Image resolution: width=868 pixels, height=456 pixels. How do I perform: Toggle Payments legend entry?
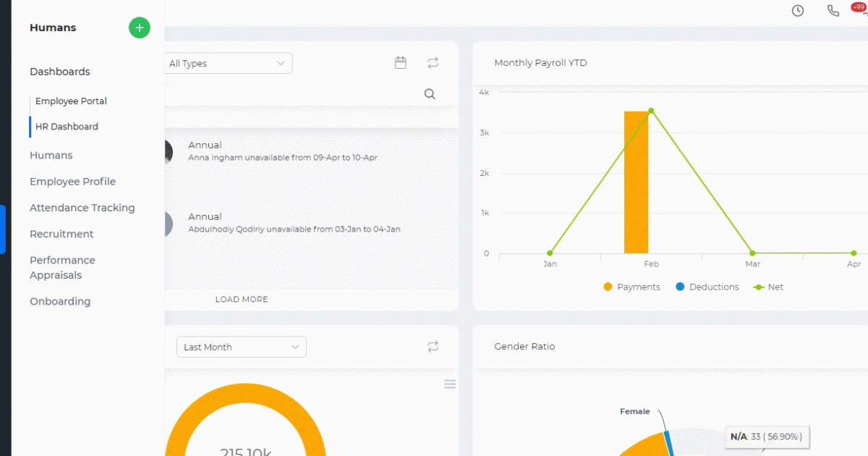[631, 287]
